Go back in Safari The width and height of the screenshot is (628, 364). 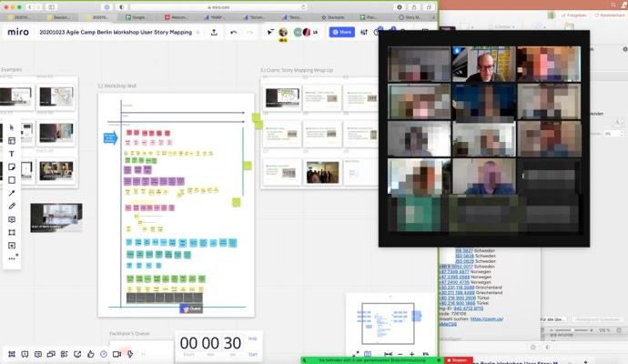pyautogui.click(x=30, y=7)
